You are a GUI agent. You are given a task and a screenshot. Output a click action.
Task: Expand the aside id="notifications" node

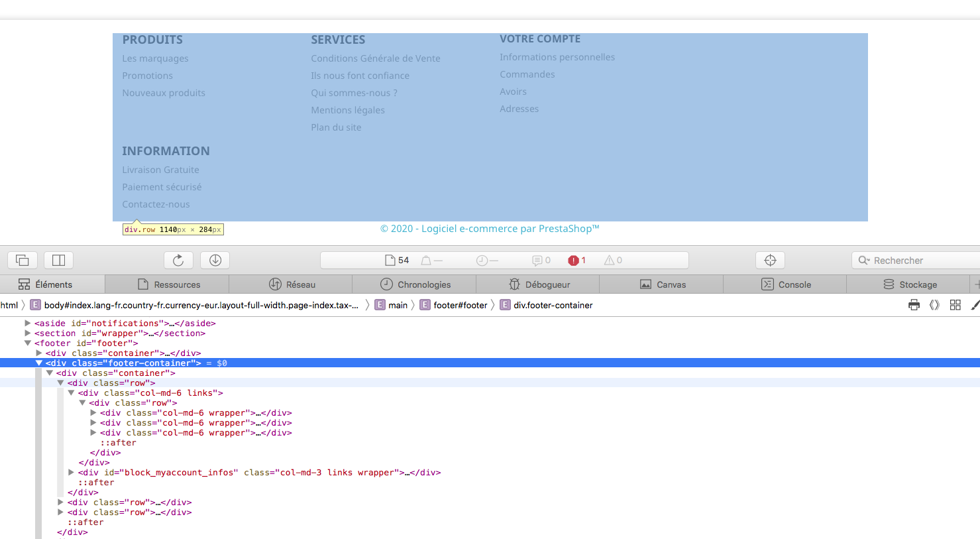pyautogui.click(x=28, y=324)
